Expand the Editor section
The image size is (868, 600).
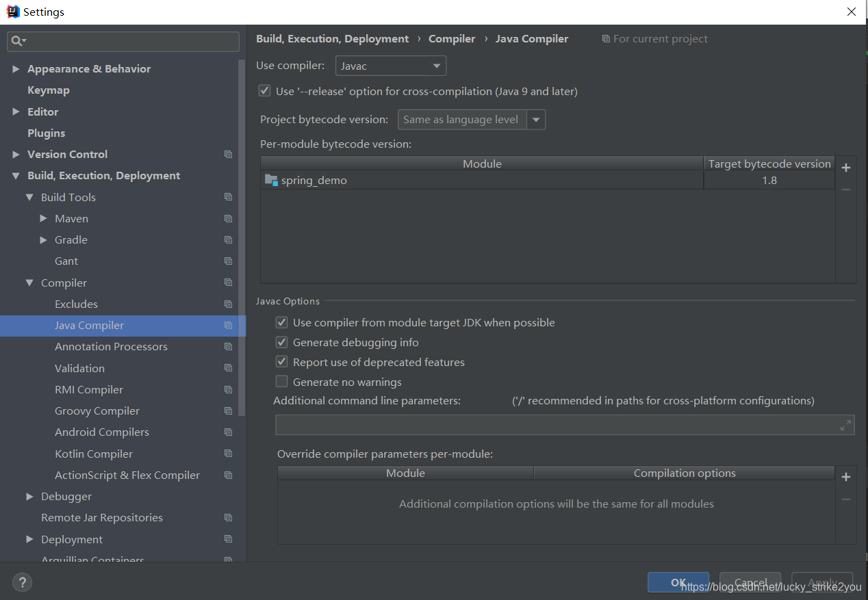point(16,112)
